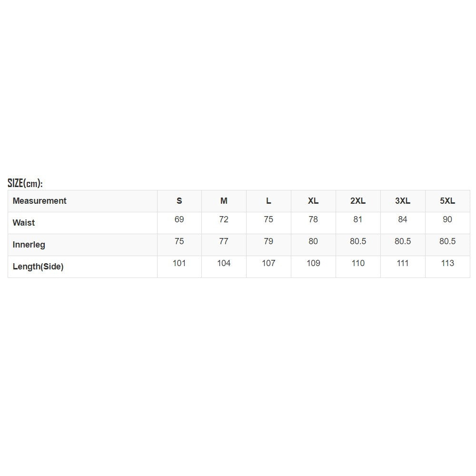The image size is (476, 476).
Task: Click the Innerleg value 77
Action: click(x=224, y=241)
